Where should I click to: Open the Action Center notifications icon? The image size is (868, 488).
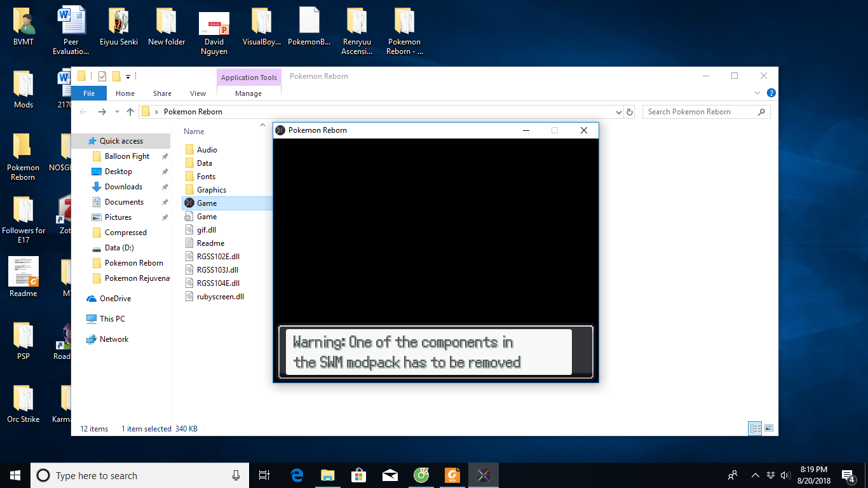coord(848,475)
